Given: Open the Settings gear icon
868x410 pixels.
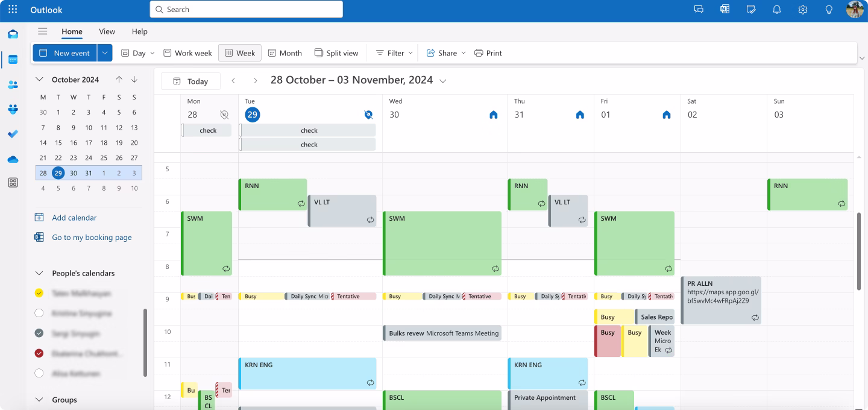Looking at the screenshot, I should click(802, 10).
